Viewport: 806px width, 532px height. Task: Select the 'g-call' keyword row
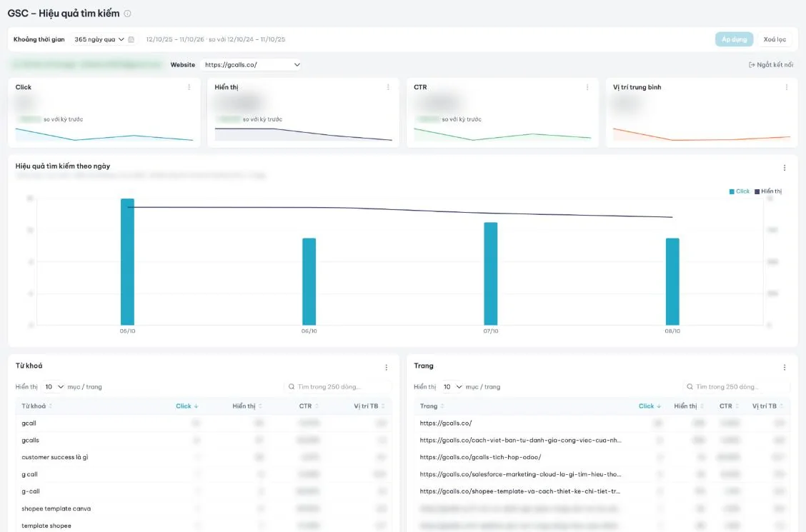(204, 491)
